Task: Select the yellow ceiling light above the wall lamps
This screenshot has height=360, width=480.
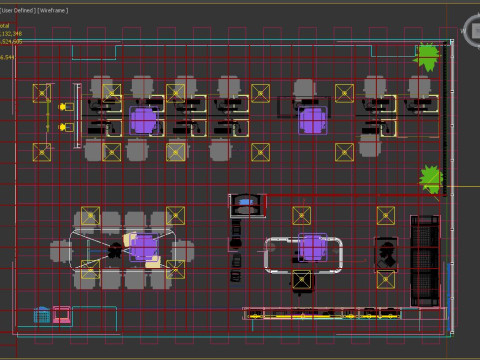Action: [x=42, y=93]
